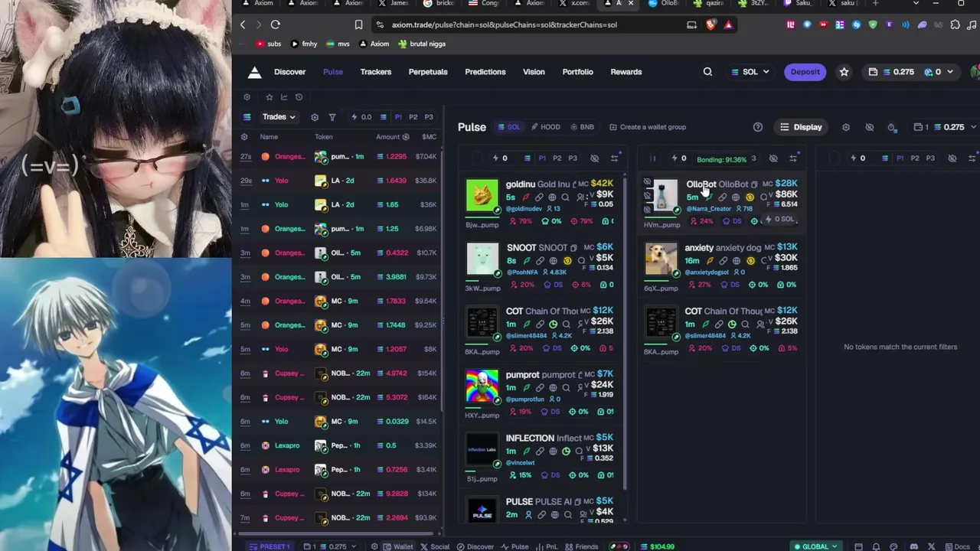Open the Trades dropdown in the left panel
Viewport: 980px width, 551px height.
[278, 117]
